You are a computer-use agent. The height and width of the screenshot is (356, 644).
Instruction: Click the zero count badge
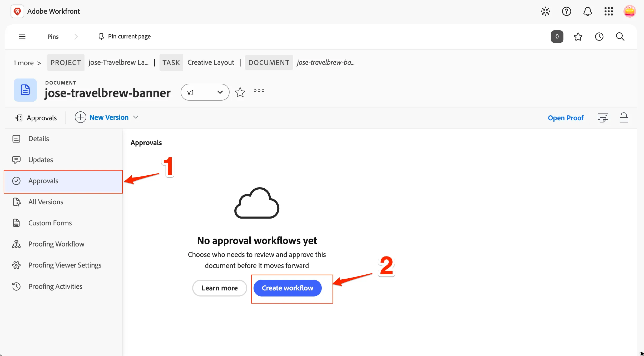pos(557,37)
